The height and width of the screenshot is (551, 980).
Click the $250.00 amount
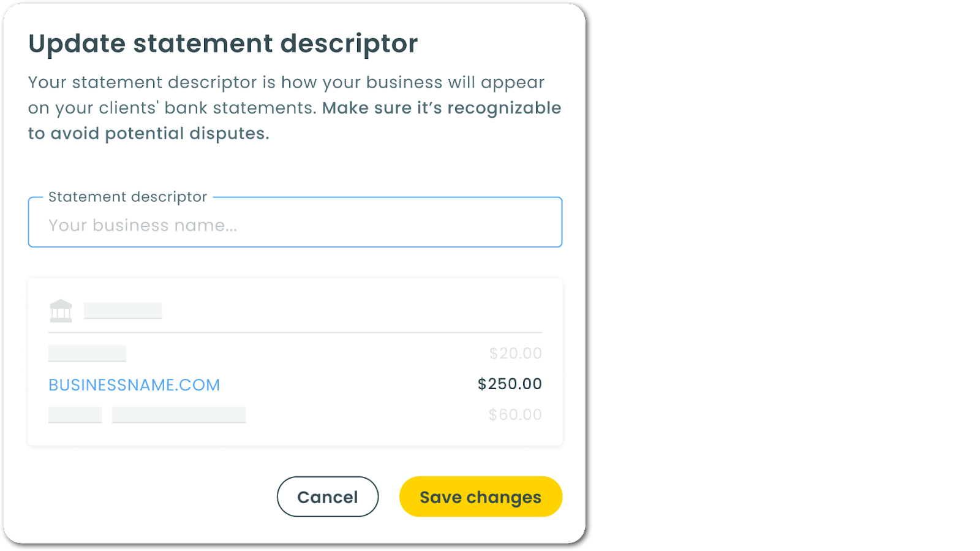[x=510, y=384]
